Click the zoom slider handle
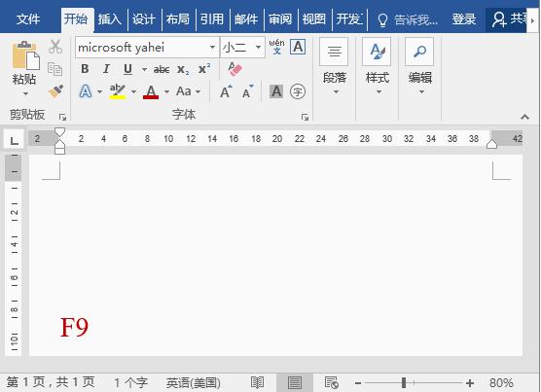This screenshot has width=541, height=392. (x=404, y=382)
